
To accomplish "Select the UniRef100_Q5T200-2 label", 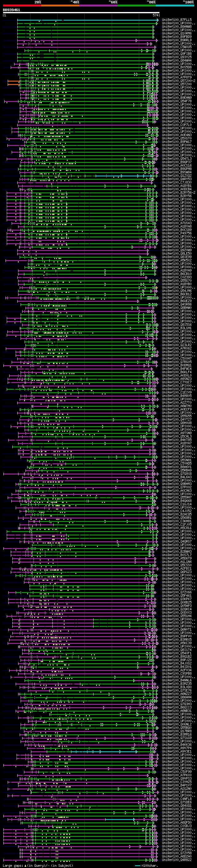I will point(179,81).
